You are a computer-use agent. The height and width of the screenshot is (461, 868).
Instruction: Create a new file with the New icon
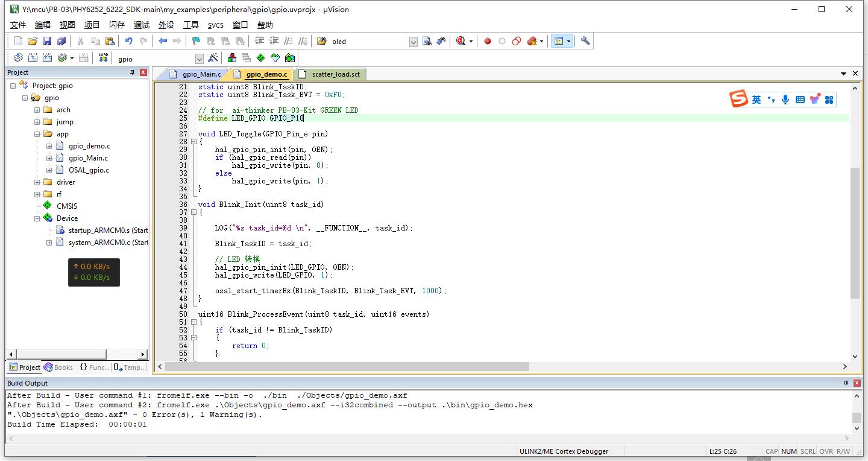coord(18,41)
